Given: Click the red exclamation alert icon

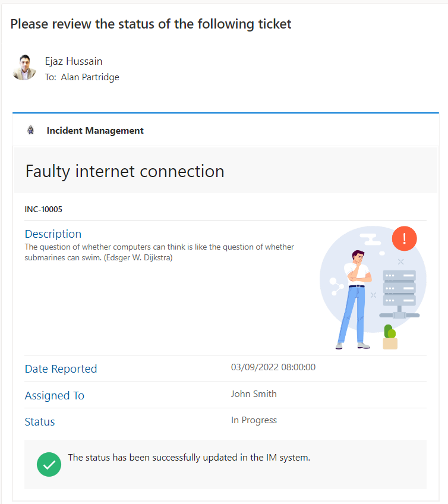Looking at the screenshot, I should tap(404, 238).
